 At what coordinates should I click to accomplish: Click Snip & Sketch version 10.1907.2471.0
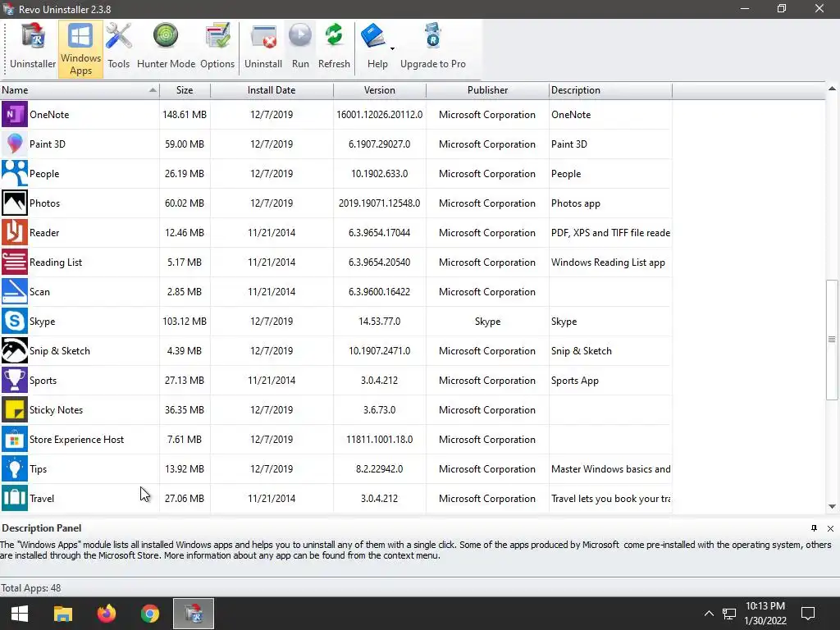click(379, 351)
